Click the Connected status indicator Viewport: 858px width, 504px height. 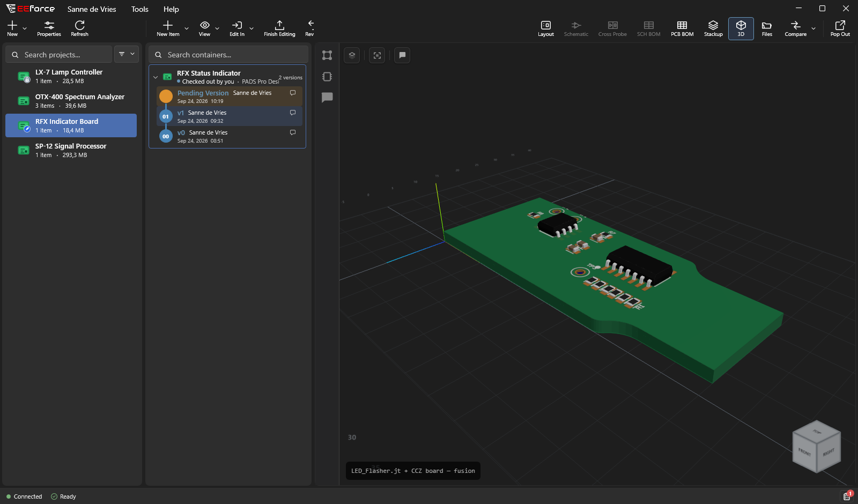24,496
